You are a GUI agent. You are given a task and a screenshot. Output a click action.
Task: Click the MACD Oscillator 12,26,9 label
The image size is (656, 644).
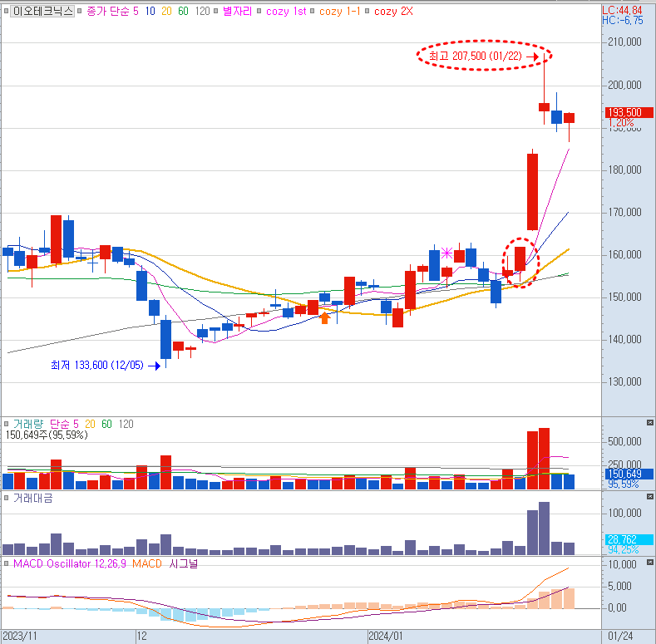pyautogui.click(x=70, y=564)
